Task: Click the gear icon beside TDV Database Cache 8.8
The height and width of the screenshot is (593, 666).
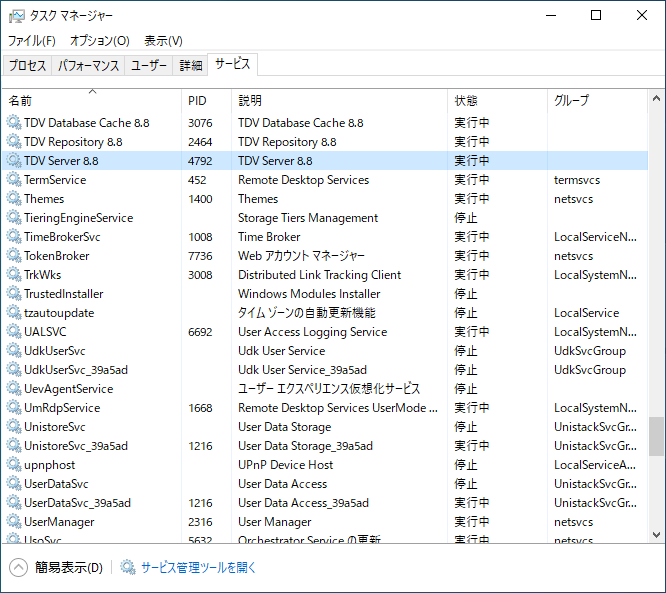Action: point(14,123)
